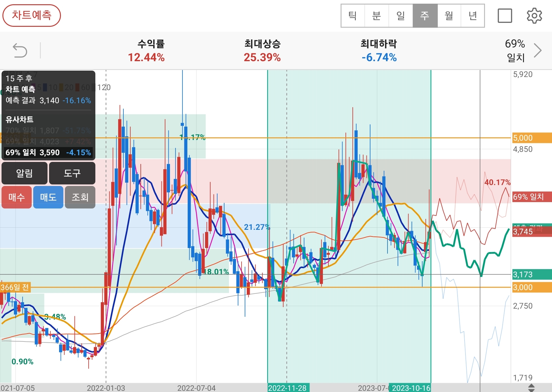Tap the green 3,173 price label
This screenshot has height=392, width=552.
click(532, 275)
